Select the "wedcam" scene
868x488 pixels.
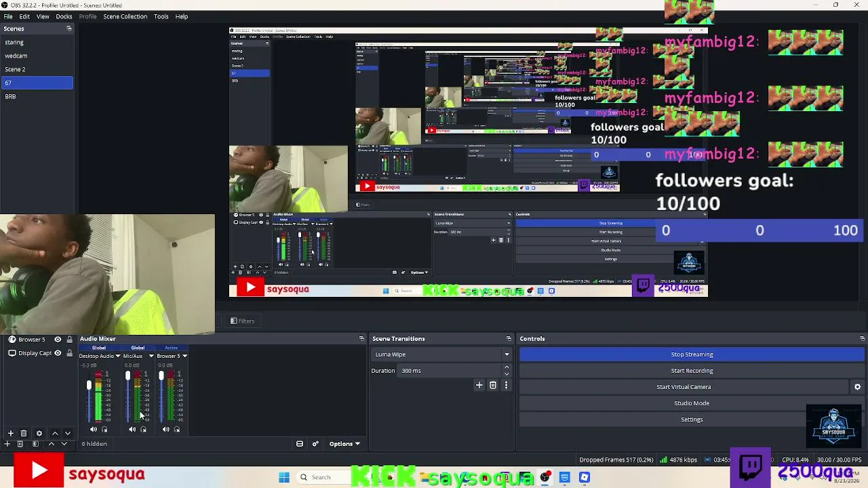point(37,56)
